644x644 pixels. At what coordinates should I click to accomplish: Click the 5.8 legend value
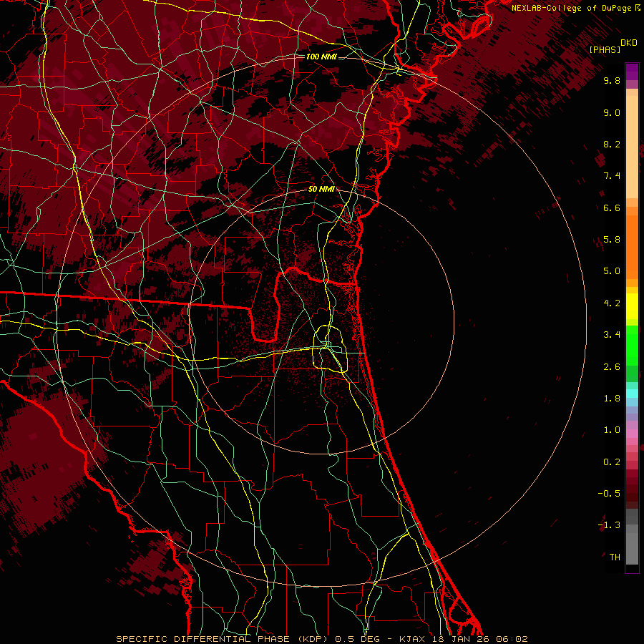[612, 240]
